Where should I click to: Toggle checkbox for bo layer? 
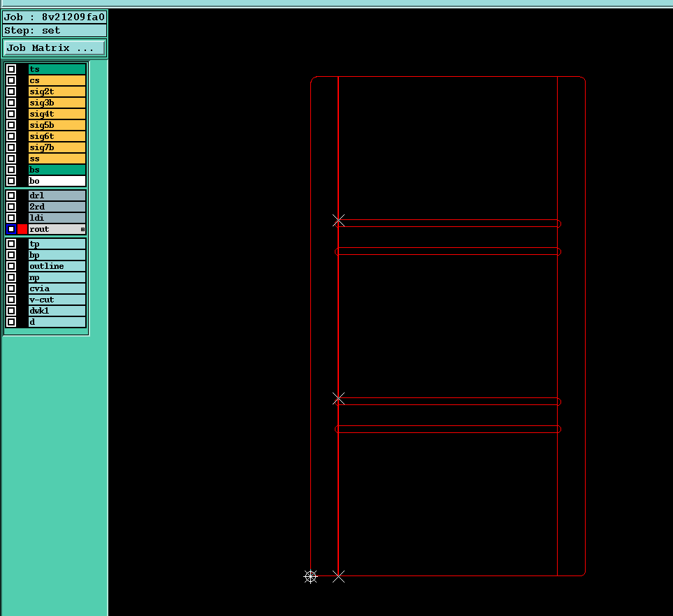coord(11,181)
